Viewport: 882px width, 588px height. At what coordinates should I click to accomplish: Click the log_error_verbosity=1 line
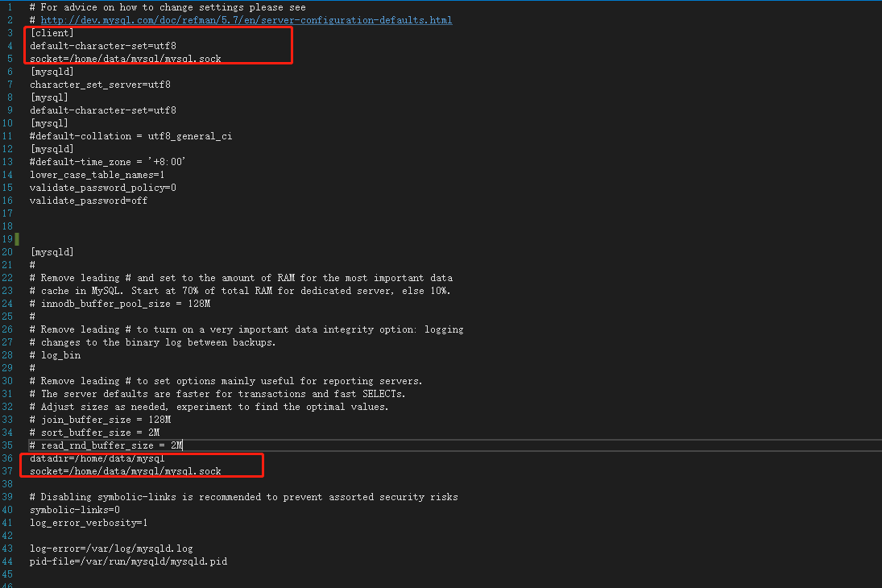point(89,524)
